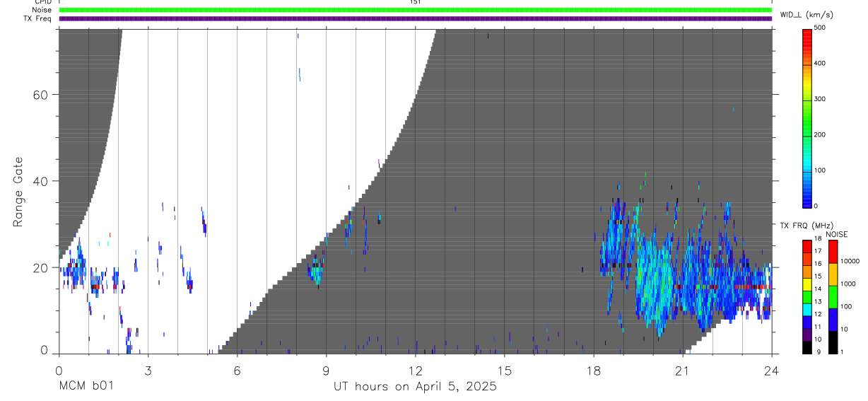868x401 pixels.
Task: Click the red 17-18 MHz frequency swatch
Action: click(807, 247)
